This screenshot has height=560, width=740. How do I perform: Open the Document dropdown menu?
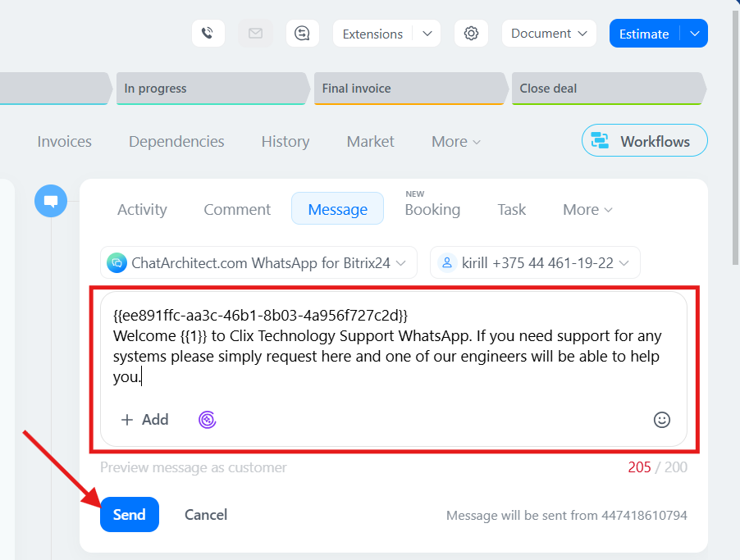(x=549, y=34)
